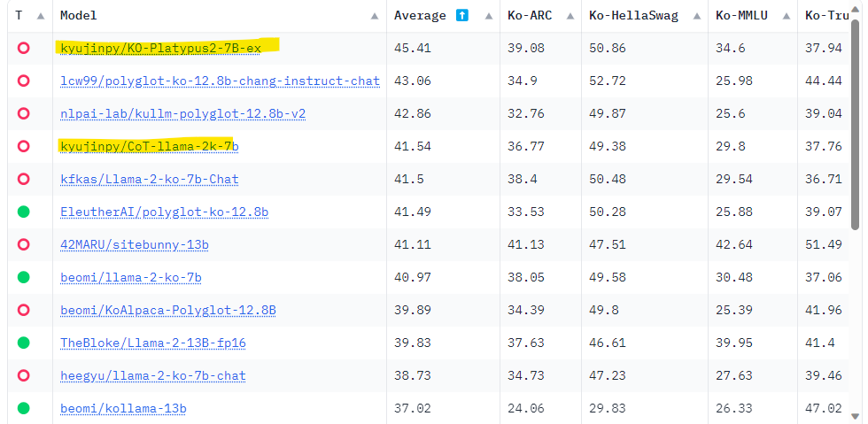Select the Average value 38.73

pyautogui.click(x=413, y=375)
